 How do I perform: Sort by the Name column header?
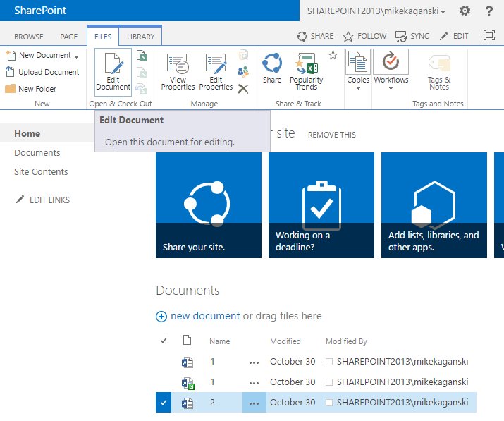(x=219, y=341)
